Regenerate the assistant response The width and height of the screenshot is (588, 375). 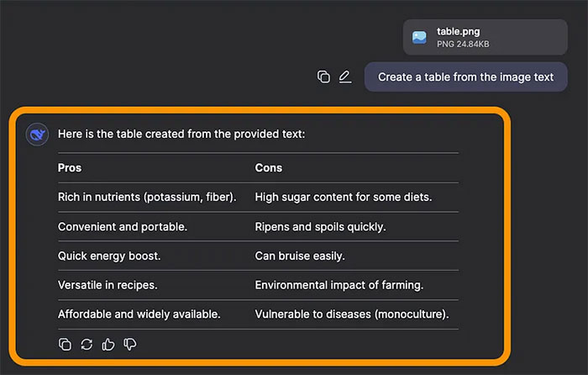(x=87, y=344)
